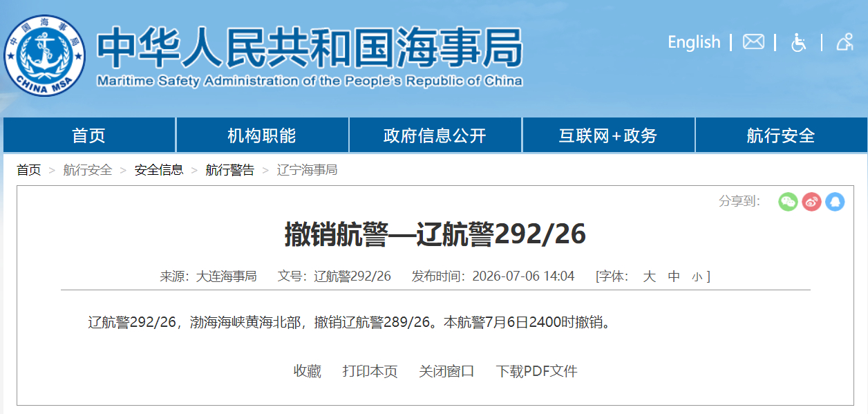Share to QQ via blue bell icon

click(x=835, y=202)
